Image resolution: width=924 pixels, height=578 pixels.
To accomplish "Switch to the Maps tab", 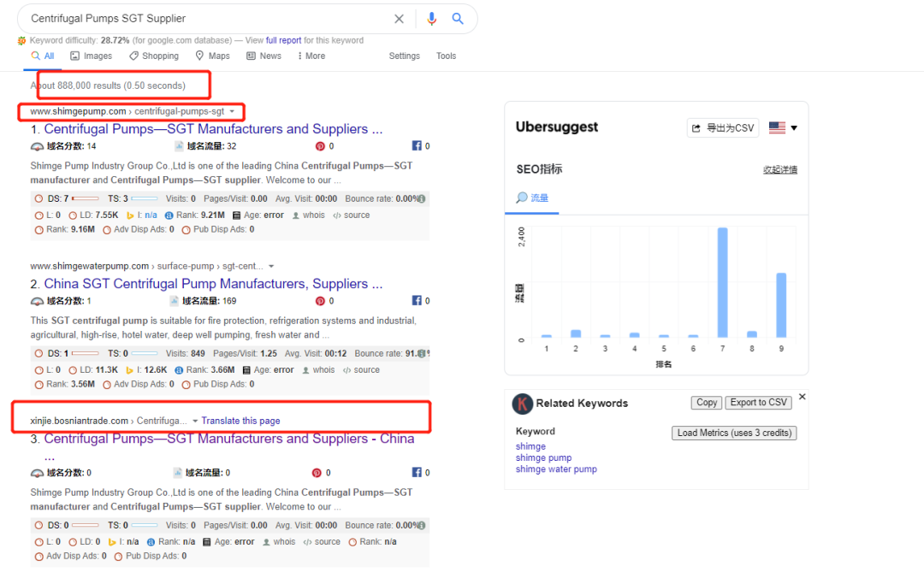I will (213, 56).
